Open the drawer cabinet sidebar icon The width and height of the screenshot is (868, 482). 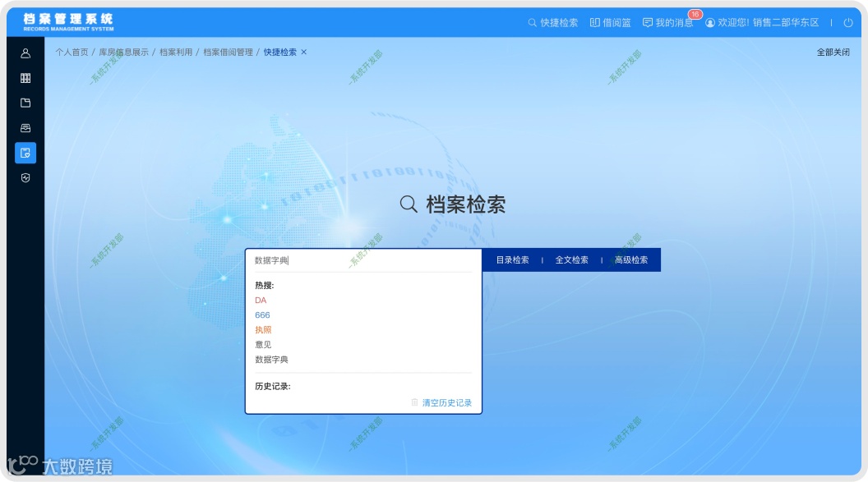[25, 128]
